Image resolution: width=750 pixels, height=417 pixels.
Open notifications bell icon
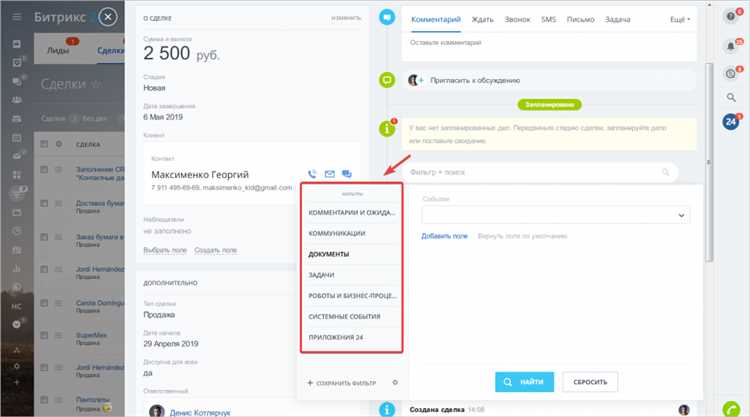(x=730, y=46)
